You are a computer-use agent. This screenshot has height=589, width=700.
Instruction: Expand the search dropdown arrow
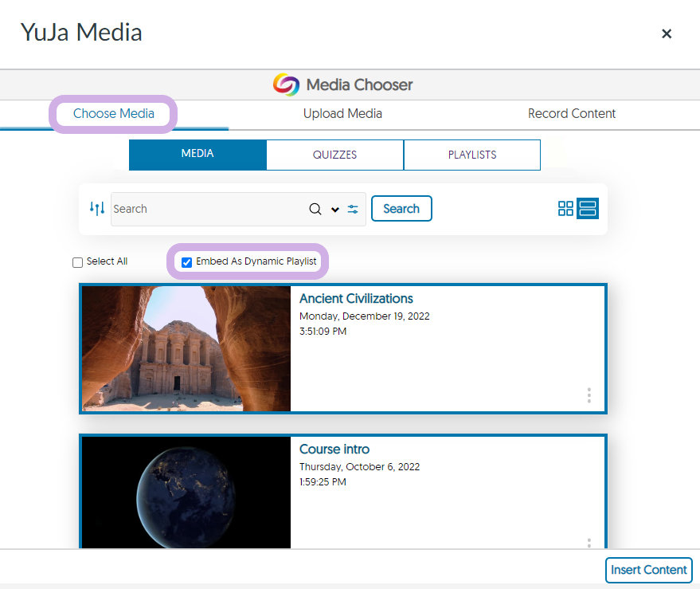coord(335,210)
